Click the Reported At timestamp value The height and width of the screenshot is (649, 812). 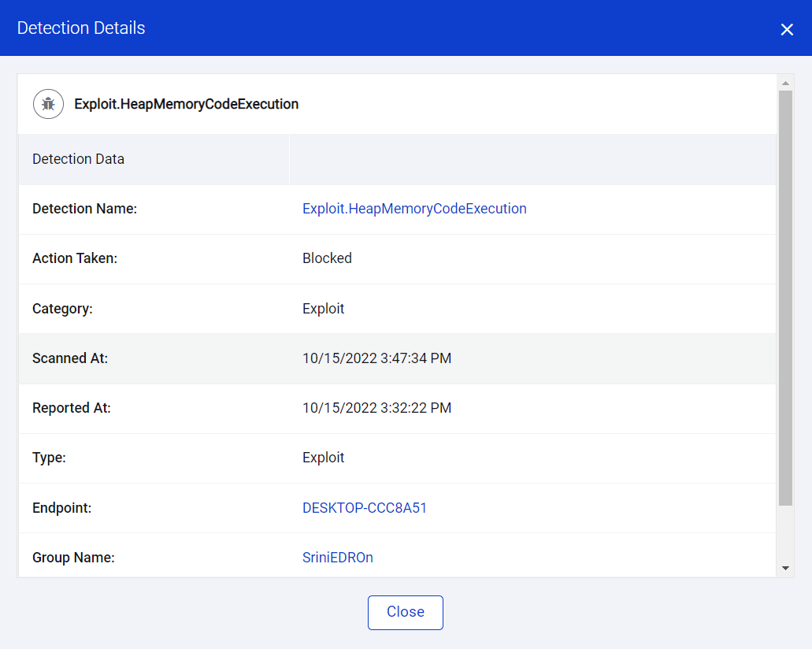[376, 408]
